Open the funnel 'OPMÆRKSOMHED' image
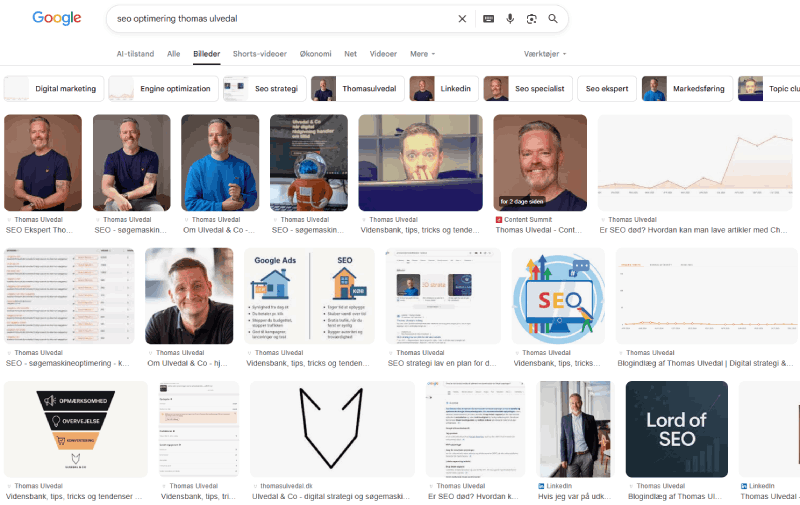This screenshot has width=800, height=505. (76, 429)
